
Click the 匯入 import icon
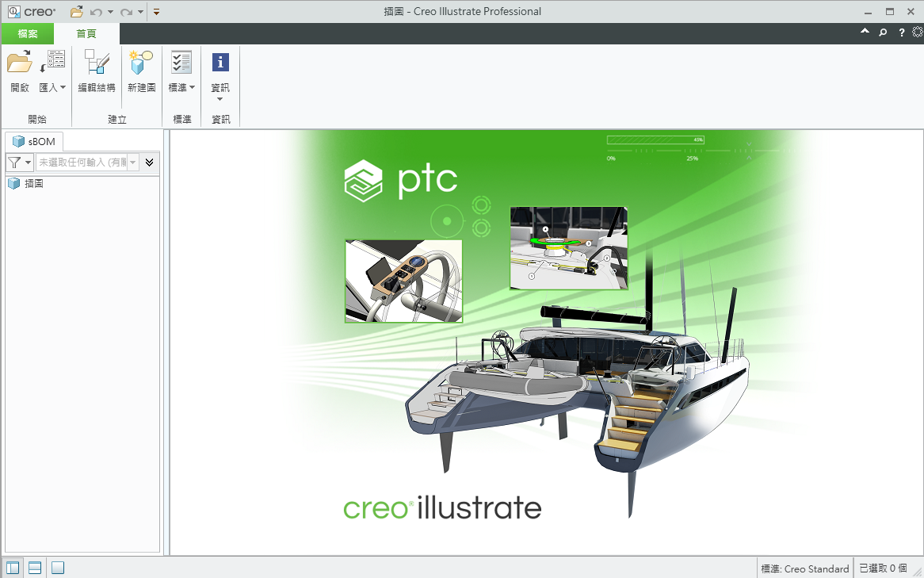click(x=52, y=62)
